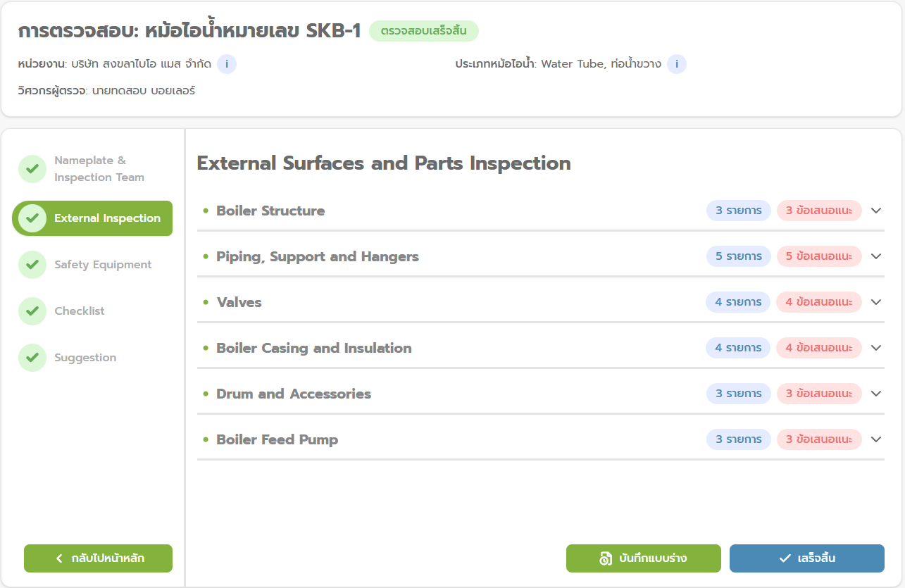The image size is (905, 588).
Task: Expand Boiler Casing and Insulation chevron
Action: [x=876, y=348]
